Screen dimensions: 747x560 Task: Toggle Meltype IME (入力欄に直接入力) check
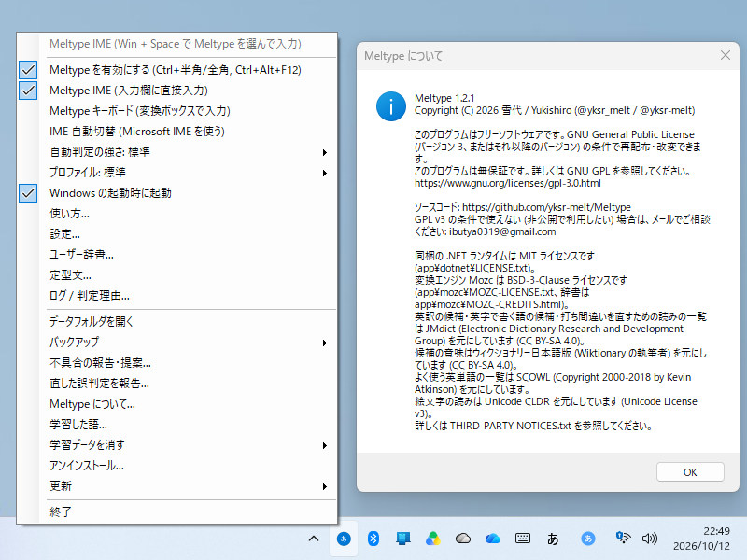coord(176,91)
